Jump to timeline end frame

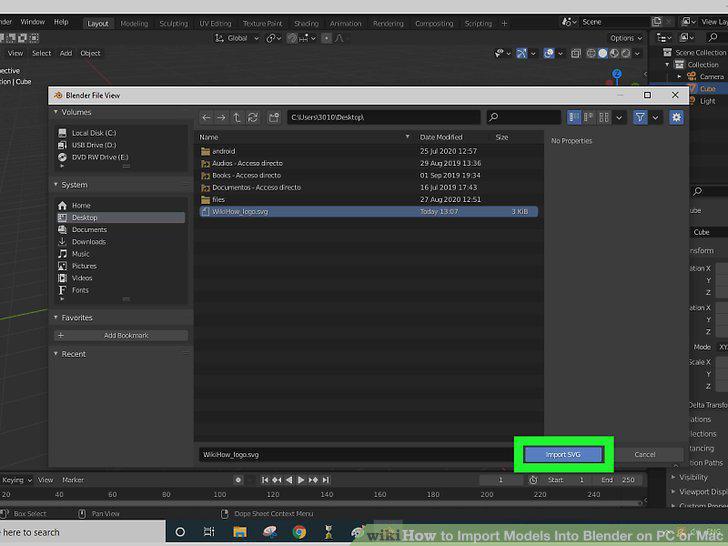[x=326, y=480]
